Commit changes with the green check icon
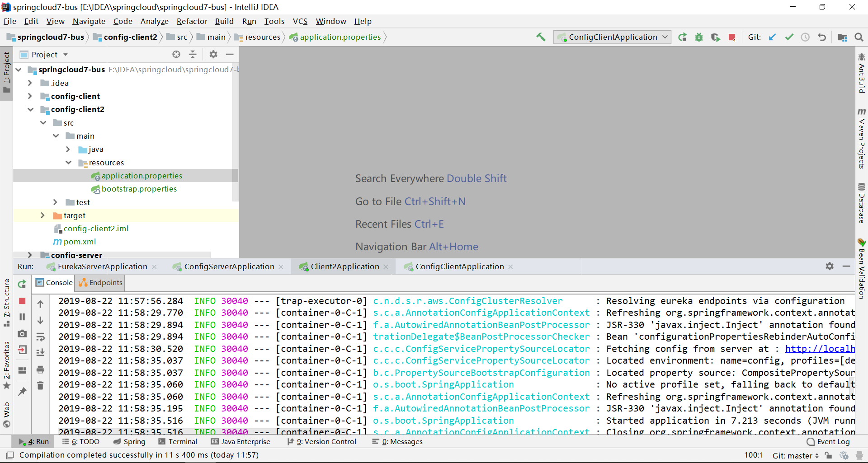 click(x=789, y=37)
